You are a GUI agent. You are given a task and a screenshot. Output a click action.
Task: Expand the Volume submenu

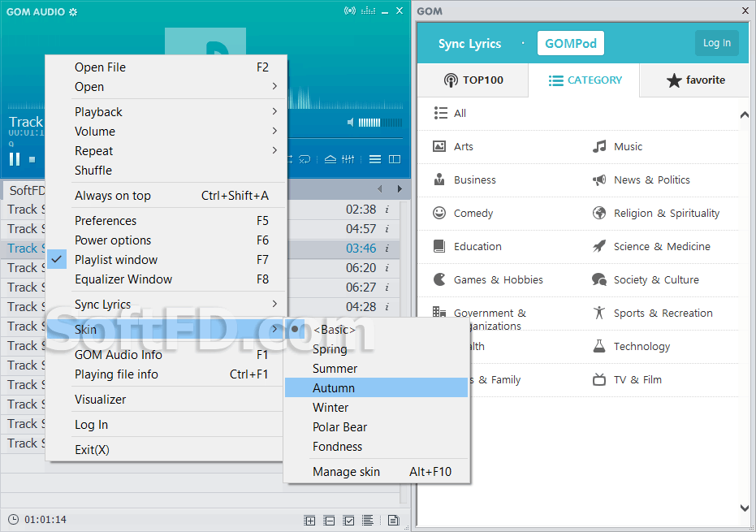[x=166, y=132]
